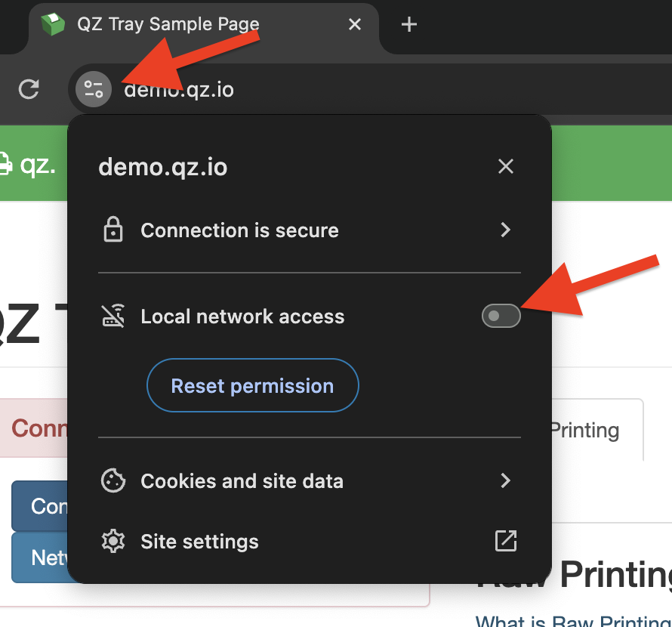
Task: Switch to the partially visible Printing tab
Action: click(x=596, y=430)
